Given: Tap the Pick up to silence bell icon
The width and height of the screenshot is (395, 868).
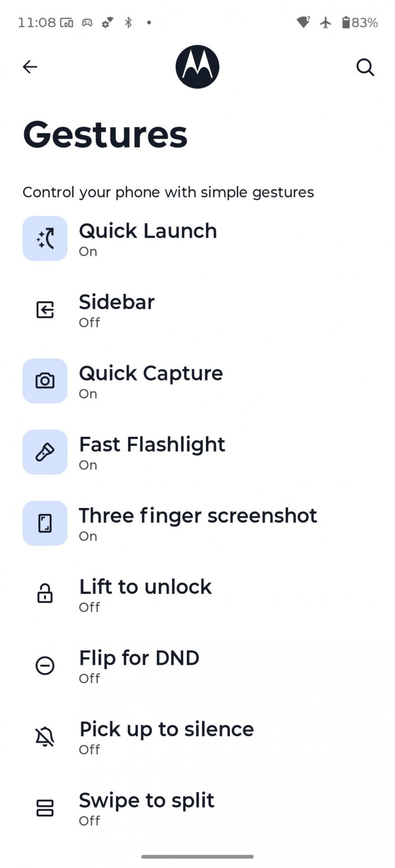Looking at the screenshot, I should coord(45,737).
